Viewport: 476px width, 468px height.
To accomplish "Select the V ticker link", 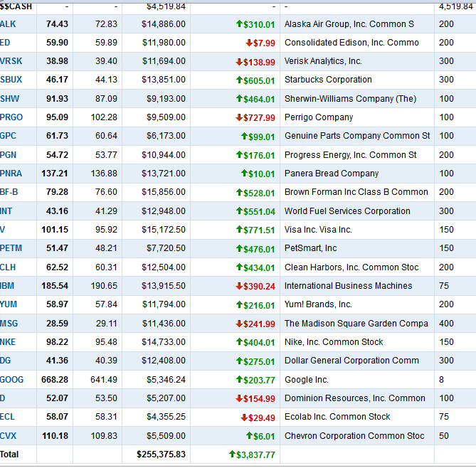I will (2, 230).
